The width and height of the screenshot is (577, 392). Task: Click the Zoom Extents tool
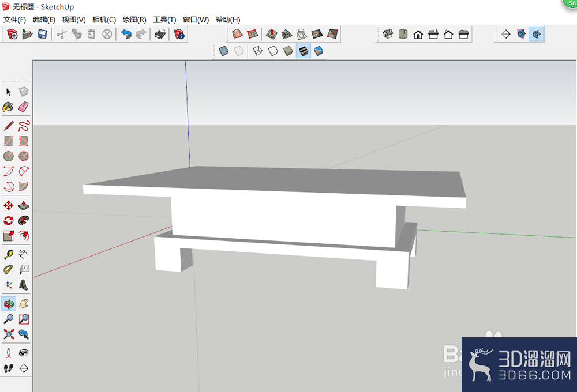coord(9,334)
